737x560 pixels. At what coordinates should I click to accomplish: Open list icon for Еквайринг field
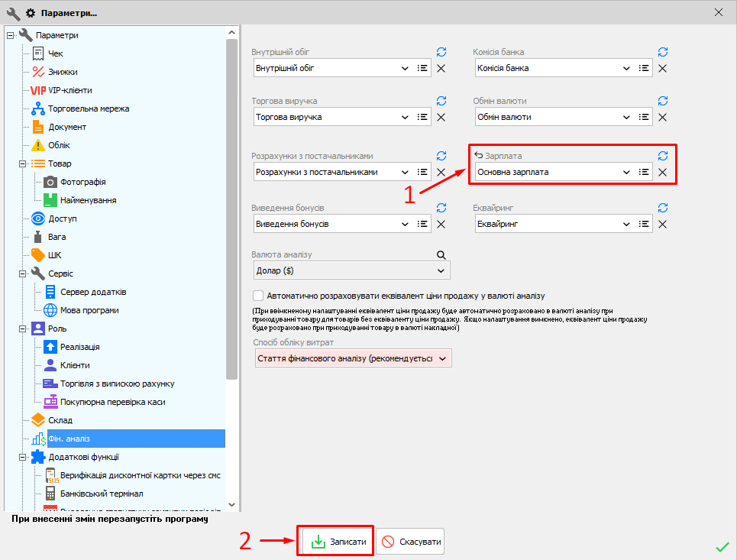(x=644, y=225)
